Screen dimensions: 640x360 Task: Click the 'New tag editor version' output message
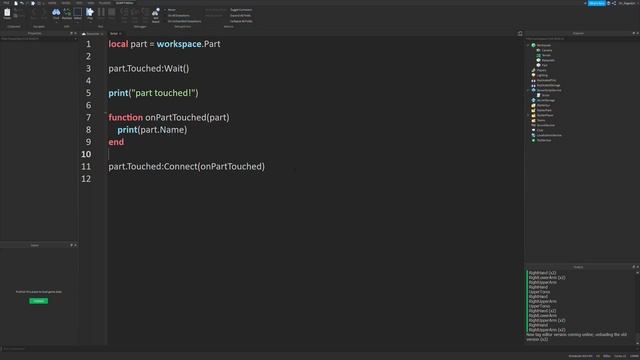coord(576,337)
